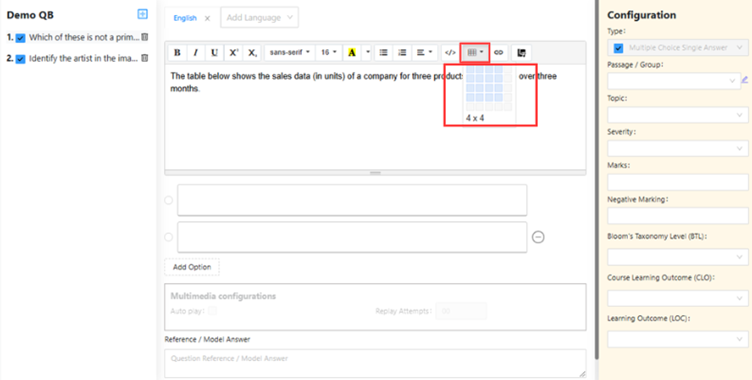Image resolution: width=752 pixels, height=380 pixels.
Task: Open the Passage / Group dropdown
Action: click(673, 81)
